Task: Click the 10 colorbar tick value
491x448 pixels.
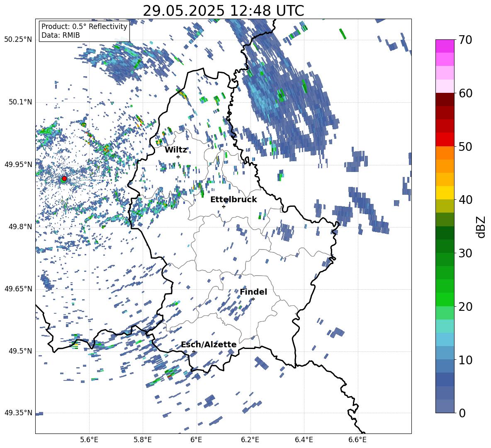Action: pos(465,360)
